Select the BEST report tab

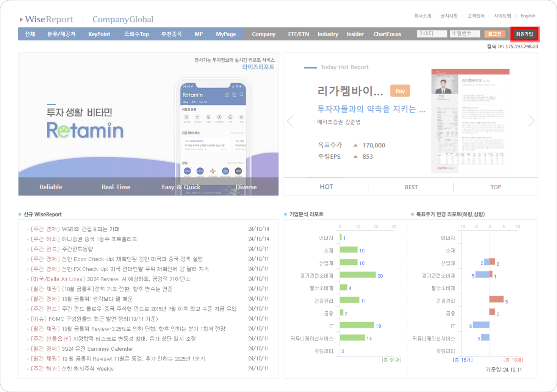411,187
